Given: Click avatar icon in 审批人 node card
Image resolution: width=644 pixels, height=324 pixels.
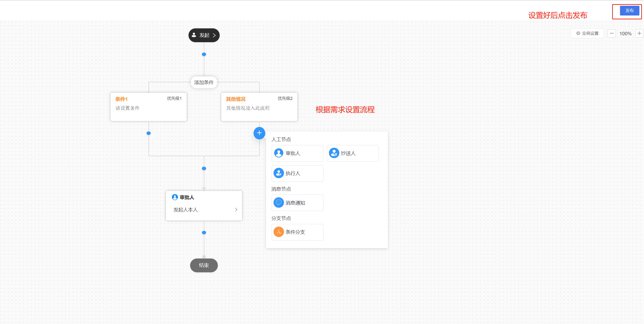Looking at the screenshot, I should coord(175,197).
